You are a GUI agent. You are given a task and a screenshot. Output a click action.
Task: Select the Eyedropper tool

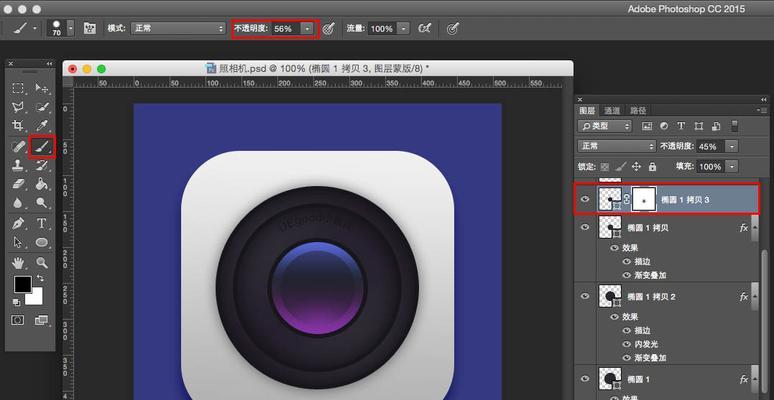(42, 125)
